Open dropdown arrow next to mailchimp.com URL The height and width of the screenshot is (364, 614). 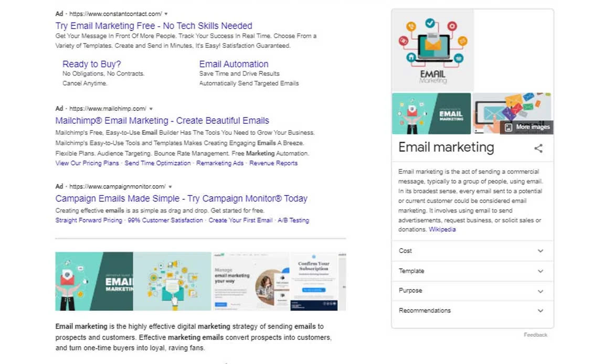(151, 109)
